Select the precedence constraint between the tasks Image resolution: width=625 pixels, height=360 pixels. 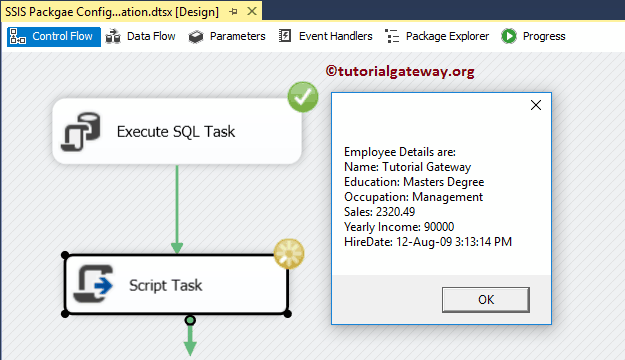click(x=177, y=209)
